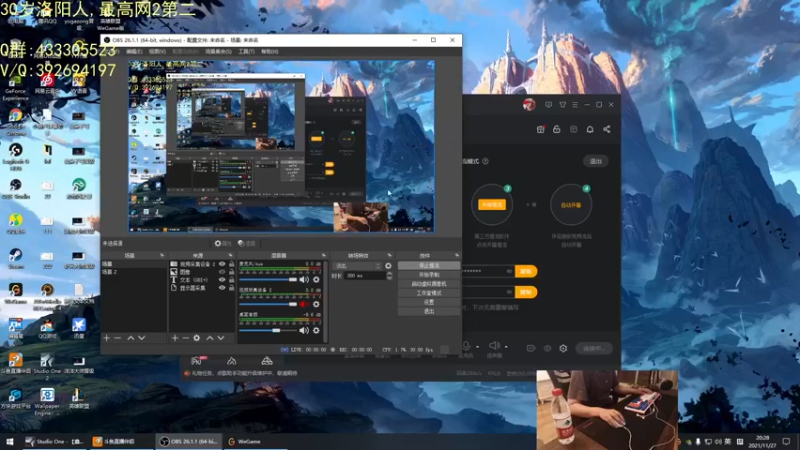This screenshot has height=450, width=800.
Task: Undock the 转场特效 panel via its header icon
Action: coord(389,255)
